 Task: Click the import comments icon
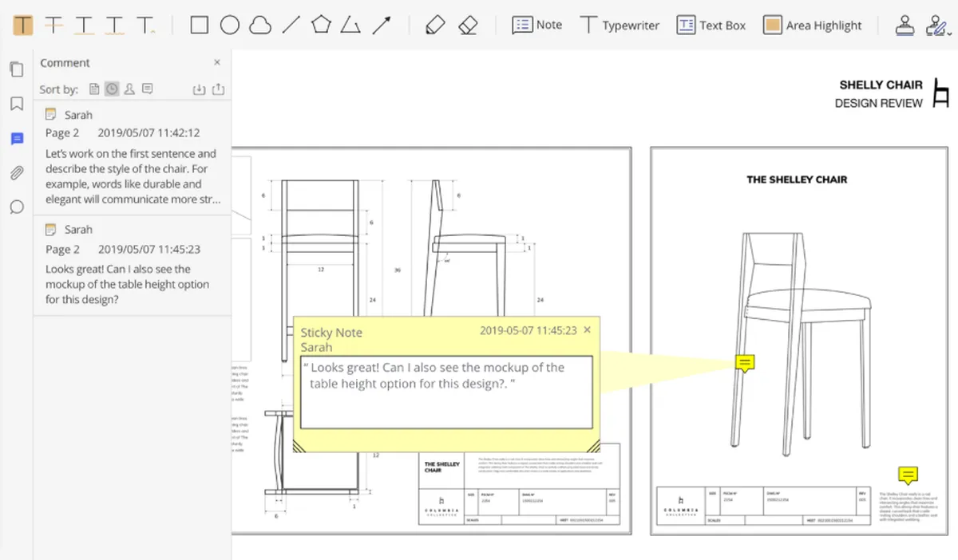pos(200,89)
